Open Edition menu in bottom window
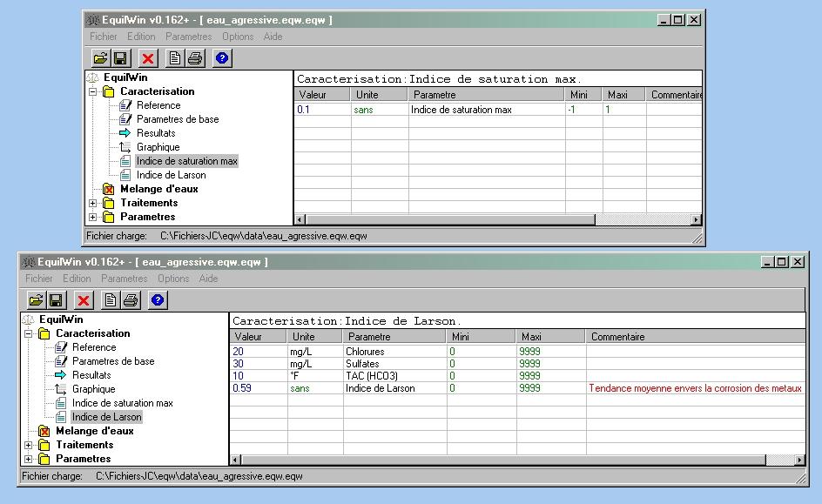The height and width of the screenshot is (504, 822). (77, 279)
